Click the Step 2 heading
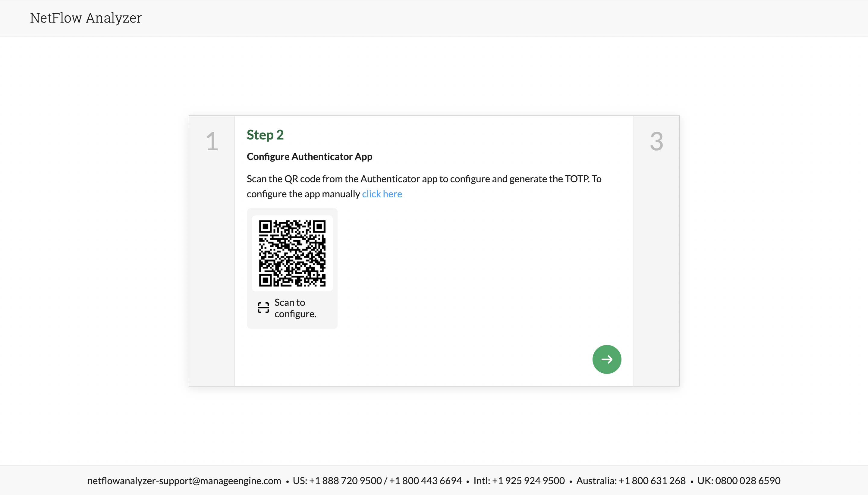 (265, 135)
